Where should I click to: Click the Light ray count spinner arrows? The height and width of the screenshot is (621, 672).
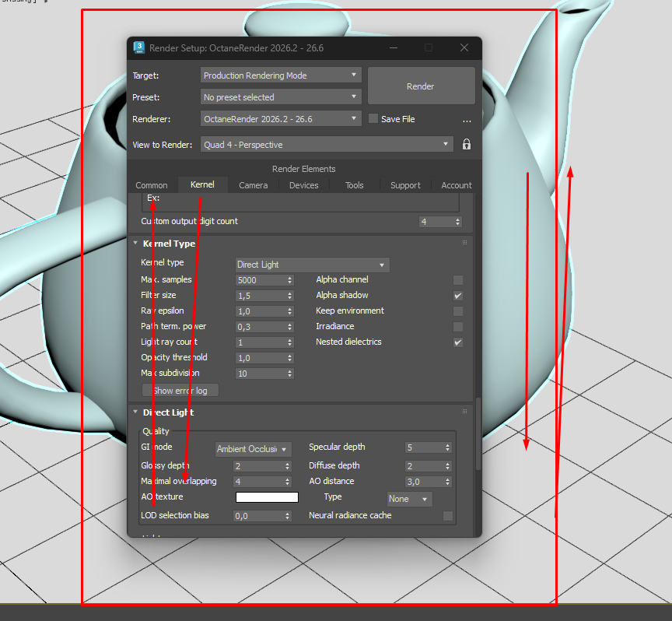pos(290,342)
